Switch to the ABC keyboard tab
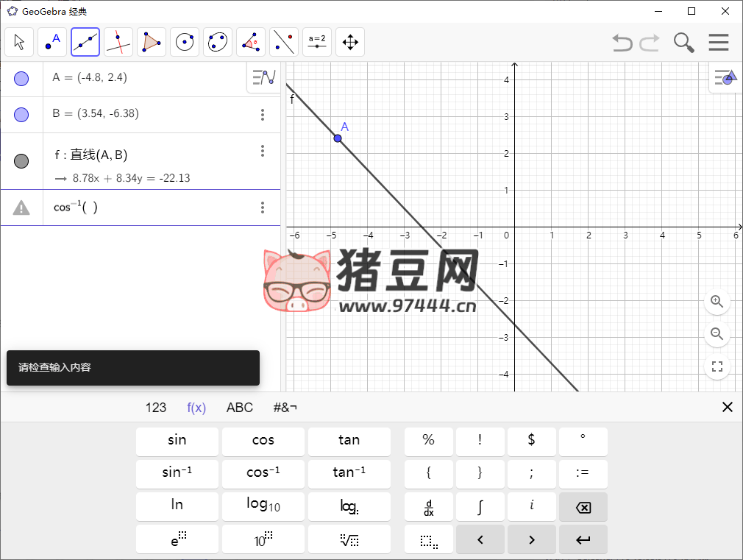 pyautogui.click(x=239, y=407)
